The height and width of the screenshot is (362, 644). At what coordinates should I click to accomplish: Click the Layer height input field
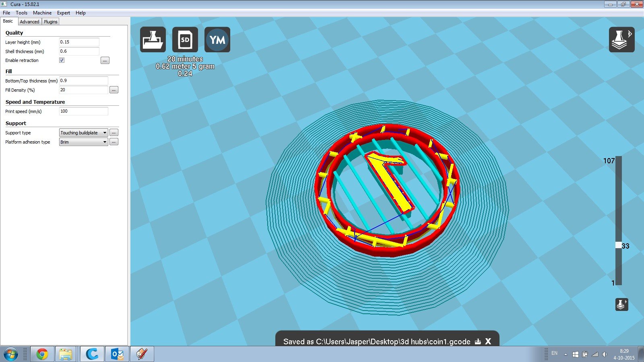[x=79, y=42]
